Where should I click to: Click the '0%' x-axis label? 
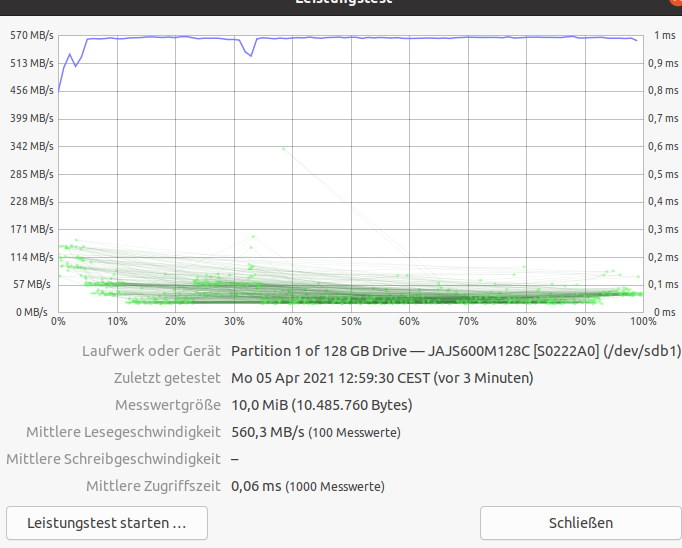[x=58, y=321]
